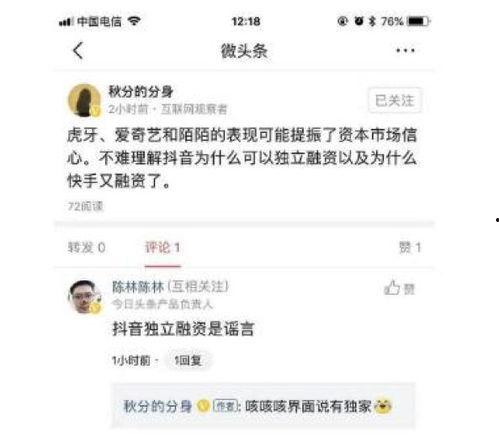Tap the Bluetooth status icon
The height and width of the screenshot is (448, 499).
(372, 21)
